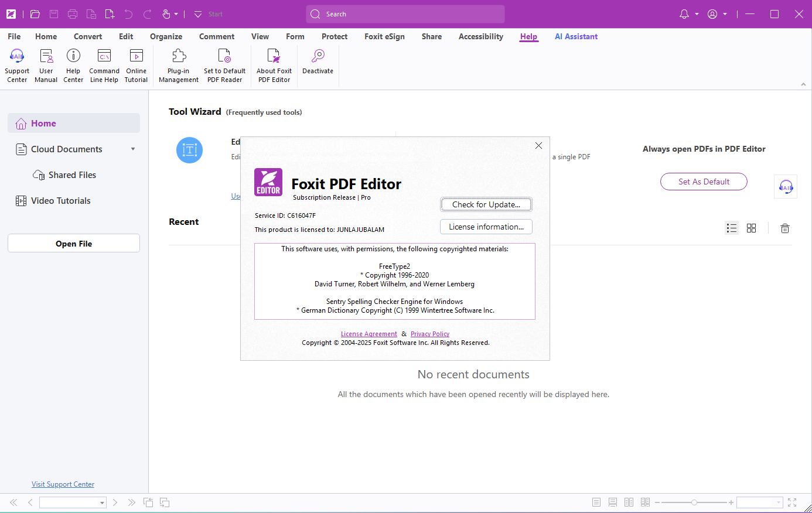Viewport: 812px width, 513px height.
Task: Go to last page double-arrow icon
Action: [x=131, y=502]
